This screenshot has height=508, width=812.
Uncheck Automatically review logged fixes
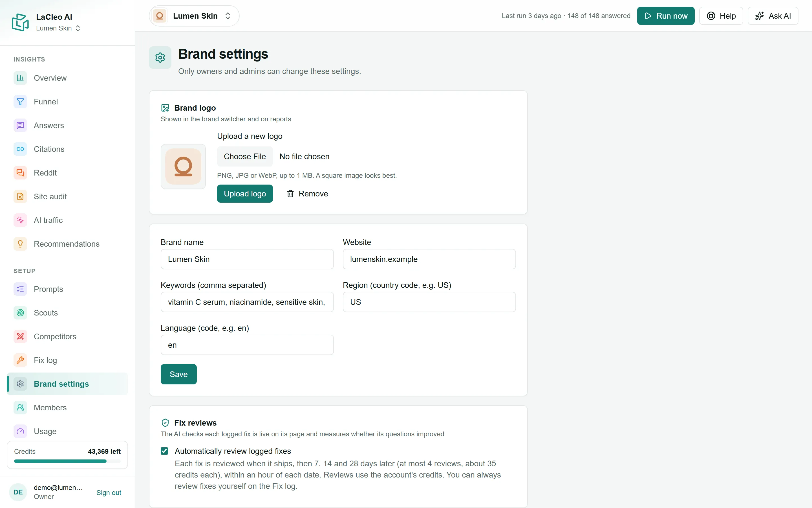[164, 451]
